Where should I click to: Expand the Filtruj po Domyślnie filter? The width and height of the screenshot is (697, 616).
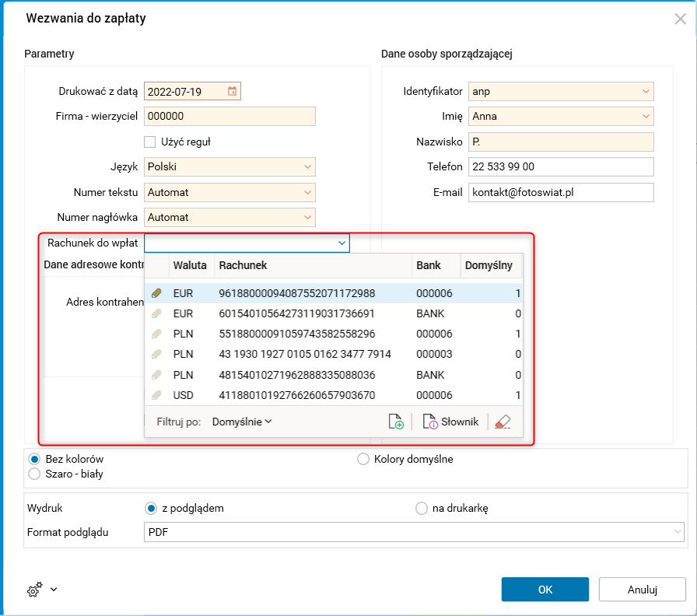[x=242, y=422]
